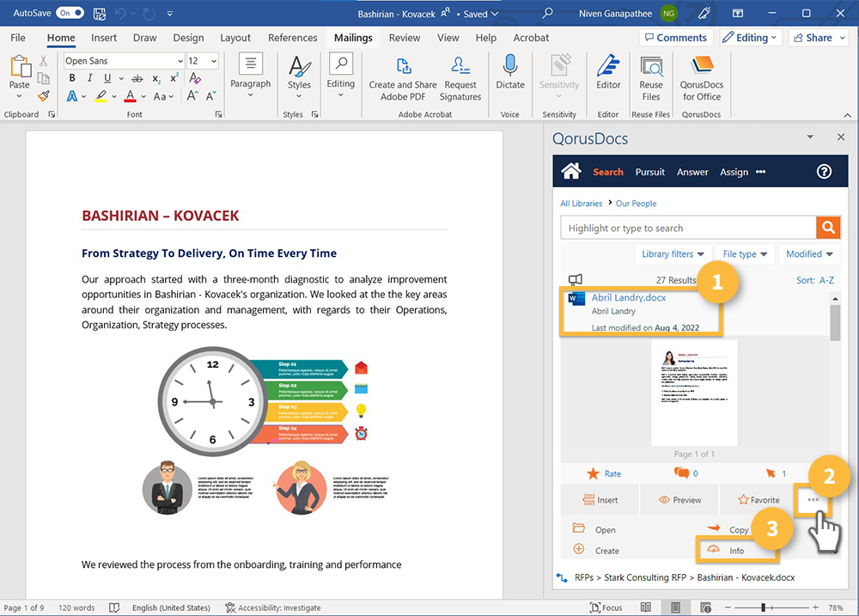Start Dictate microphone
The height and width of the screenshot is (616, 859).
(x=510, y=72)
